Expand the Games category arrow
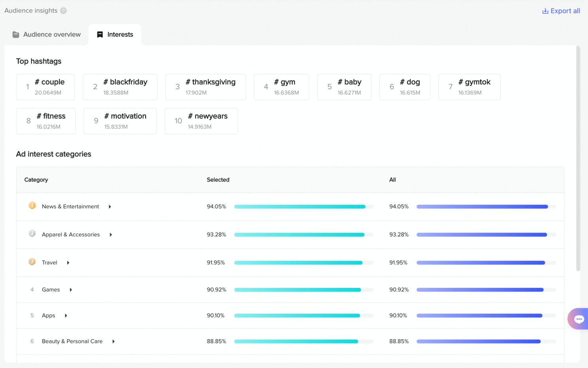Viewport: 588px width, 368px height. (x=71, y=290)
